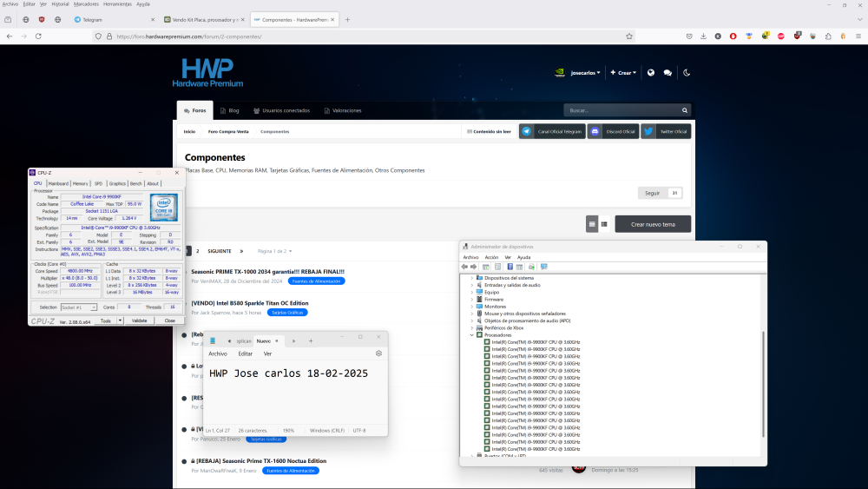Open Firefox hamburger application menu
Screen dimensions: 868x489
tap(858, 36)
